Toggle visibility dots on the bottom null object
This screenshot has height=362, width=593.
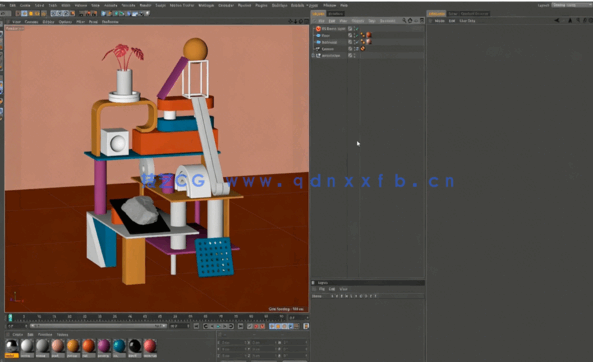click(354, 56)
